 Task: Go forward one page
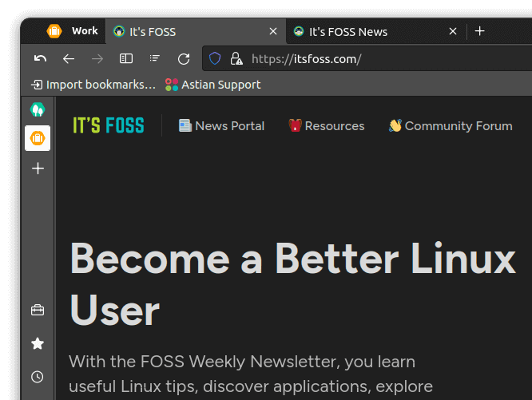pyautogui.click(x=97, y=58)
